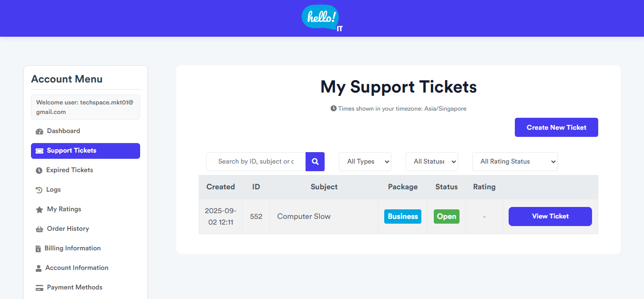Open the All Rating Status dropdown
The width and height of the screenshot is (644, 299).
(515, 162)
